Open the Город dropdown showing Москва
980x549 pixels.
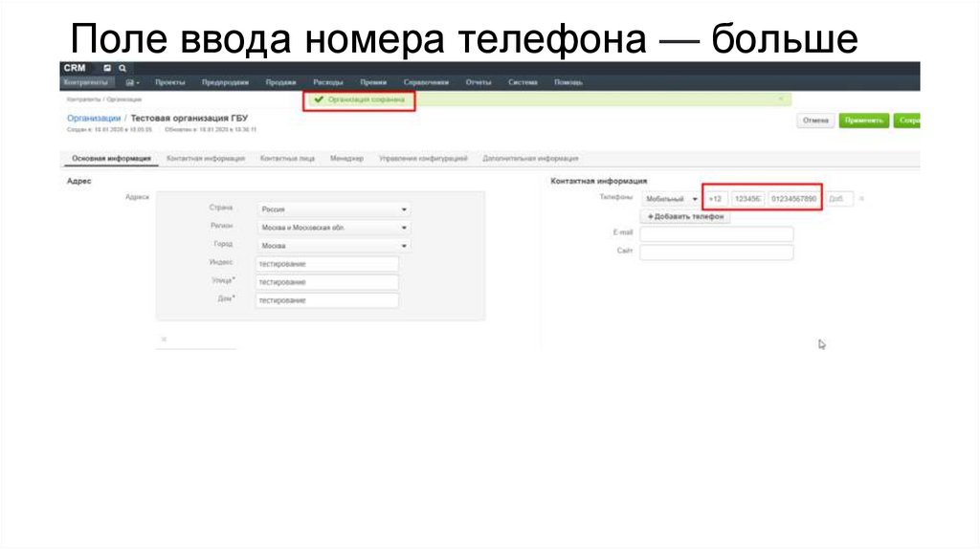tap(333, 246)
